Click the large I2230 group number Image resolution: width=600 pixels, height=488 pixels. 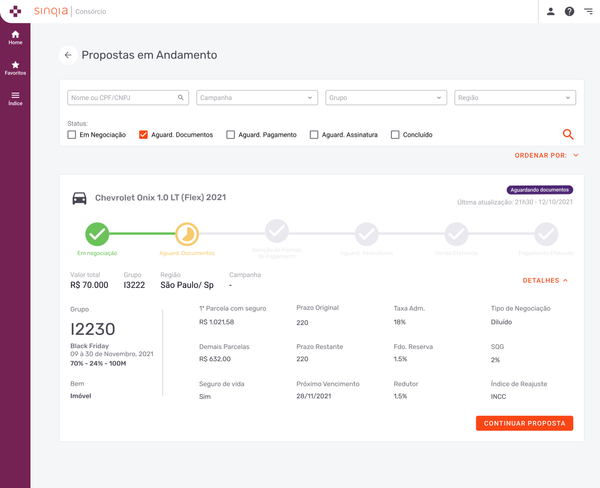click(93, 329)
